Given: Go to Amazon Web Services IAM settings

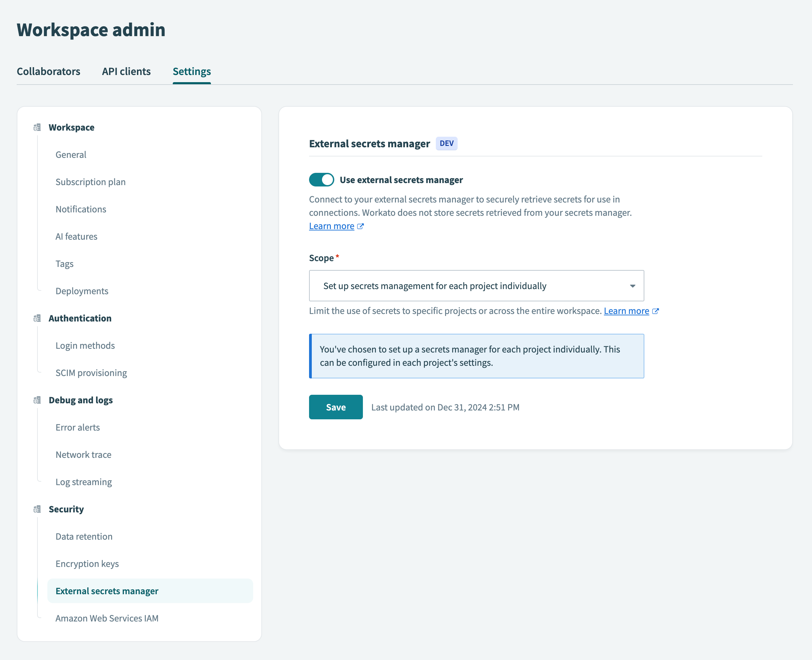Looking at the screenshot, I should tap(107, 618).
